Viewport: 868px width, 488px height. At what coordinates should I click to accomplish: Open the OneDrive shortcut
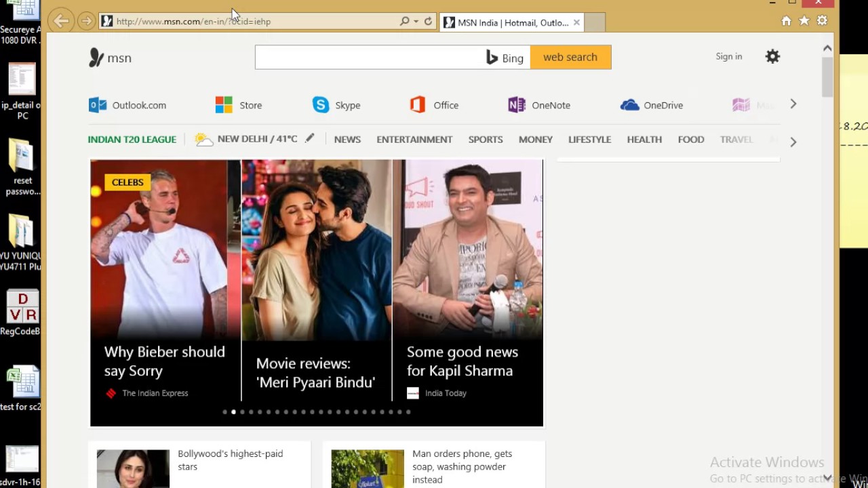pyautogui.click(x=652, y=105)
